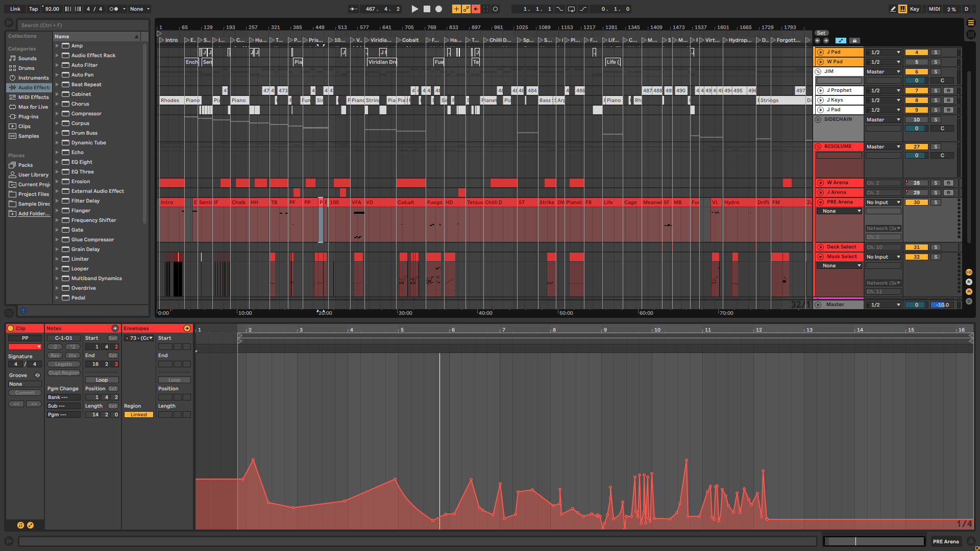Image resolution: width=980 pixels, height=551 pixels.
Task: Toggle the Automation Arm button
Action: (466, 9)
